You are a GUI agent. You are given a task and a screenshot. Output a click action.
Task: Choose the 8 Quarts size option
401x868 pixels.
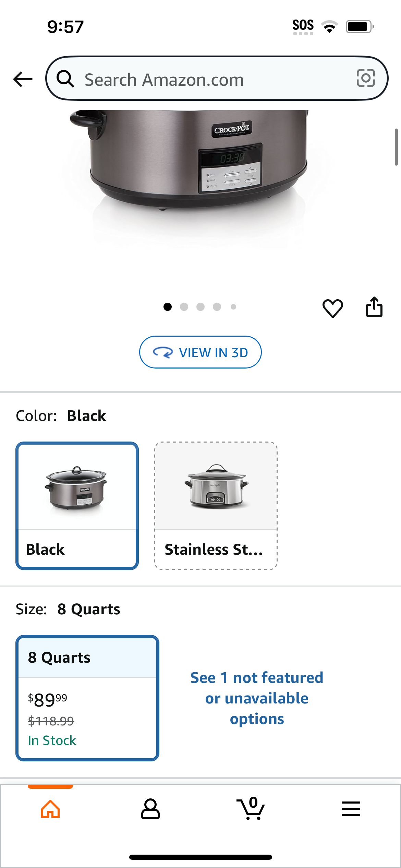[x=87, y=698]
